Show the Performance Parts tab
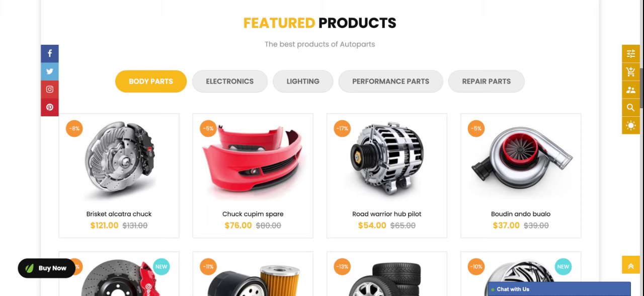This screenshot has width=644, height=296. [391, 81]
